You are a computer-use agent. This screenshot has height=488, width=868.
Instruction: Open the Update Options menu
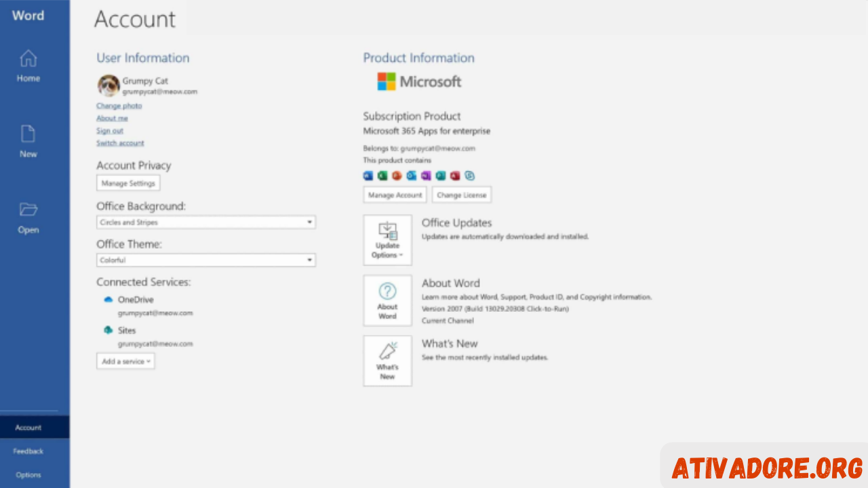387,240
